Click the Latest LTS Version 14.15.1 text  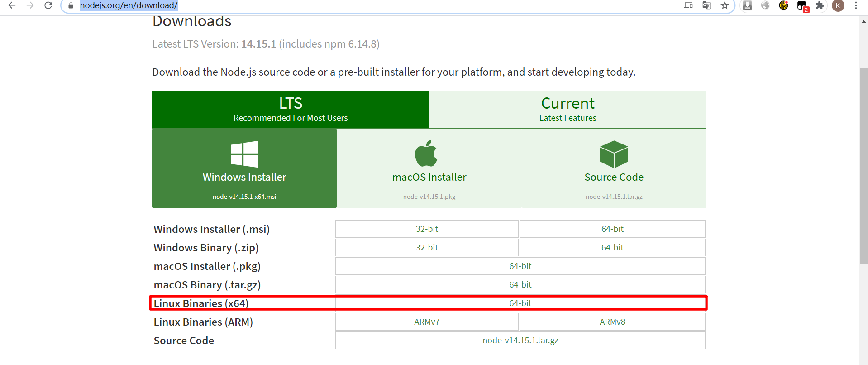(x=266, y=44)
